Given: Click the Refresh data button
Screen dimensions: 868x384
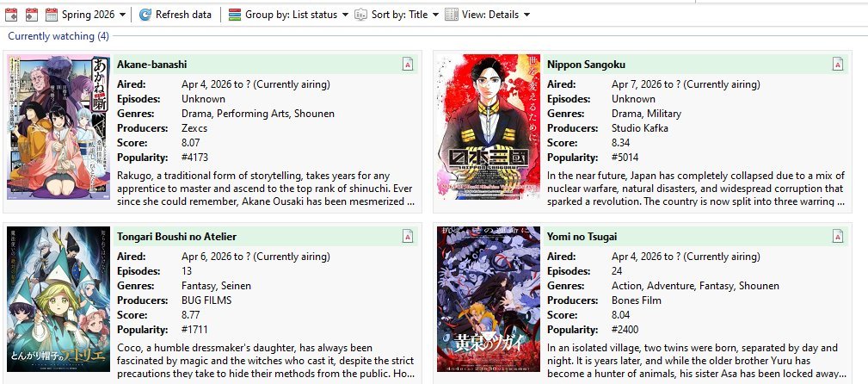Looking at the screenshot, I should tap(175, 15).
